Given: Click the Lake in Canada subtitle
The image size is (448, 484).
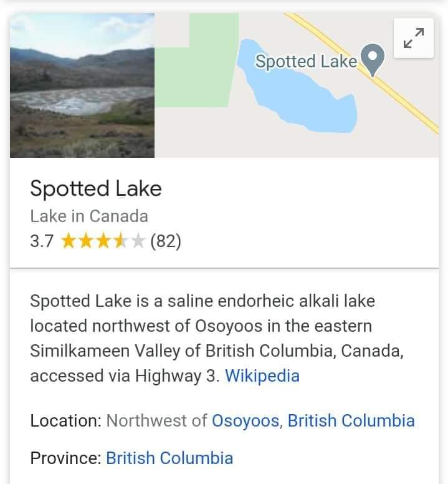Looking at the screenshot, I should pyautogui.click(x=89, y=216).
